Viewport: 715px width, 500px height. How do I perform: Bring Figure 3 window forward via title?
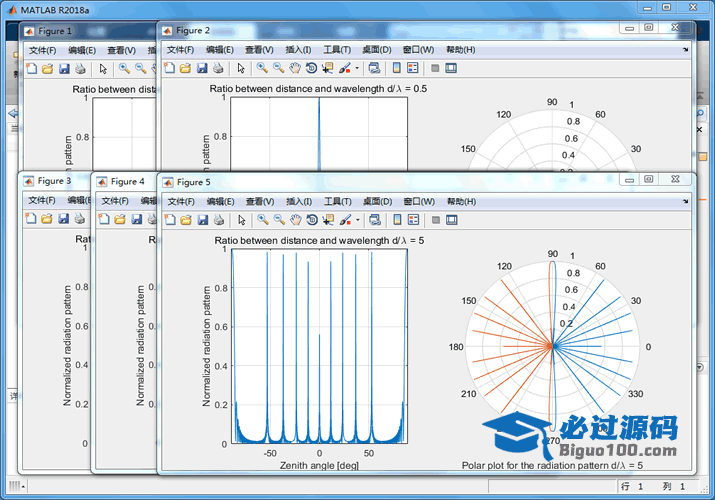pyautogui.click(x=54, y=181)
